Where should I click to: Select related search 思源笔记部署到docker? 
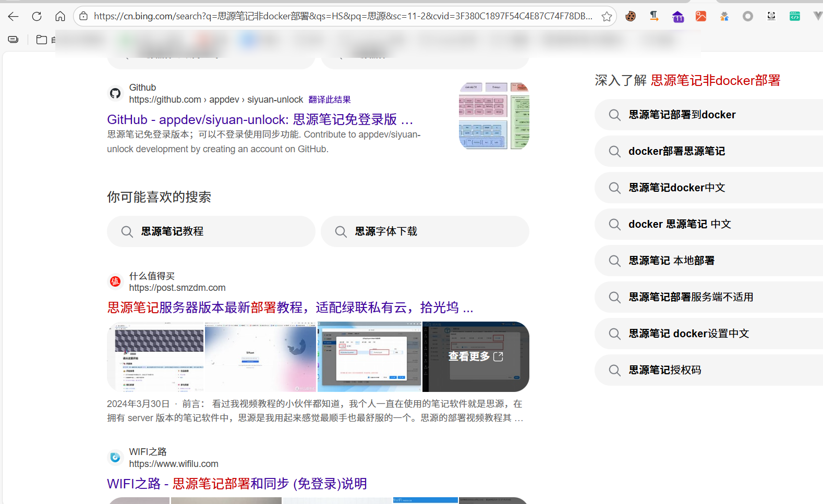[x=709, y=115]
